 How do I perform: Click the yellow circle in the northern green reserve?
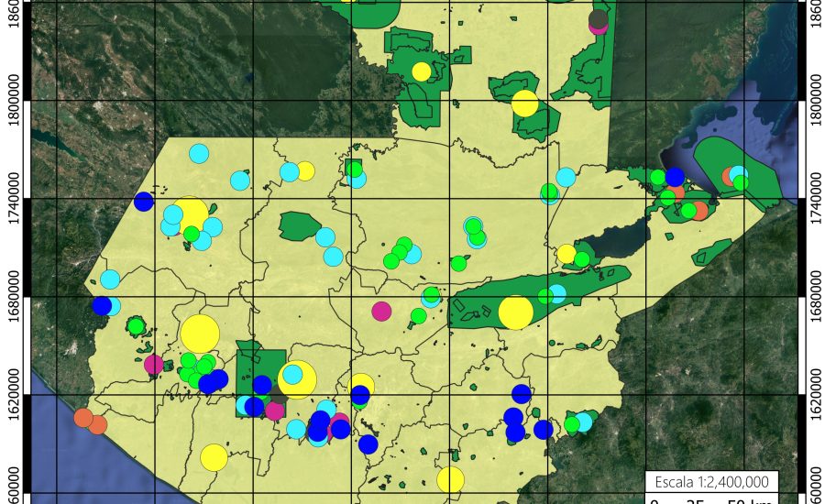click(524, 103)
